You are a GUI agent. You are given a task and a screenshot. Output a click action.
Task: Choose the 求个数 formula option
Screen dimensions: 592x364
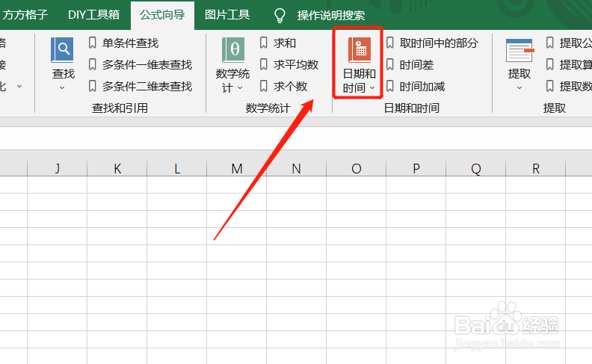tap(290, 87)
